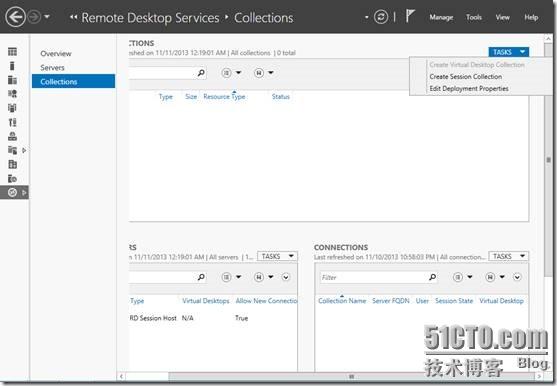
Task: Click the vertical scrollbar's up arrow
Action: pos(548,38)
